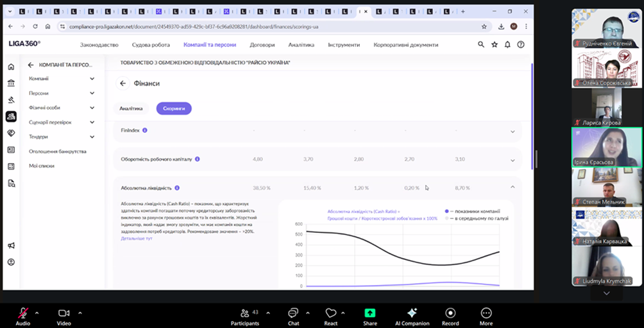Screen dimensions: 644x328
Task: Toggle the company indicators legend marker
Action: click(x=446, y=211)
